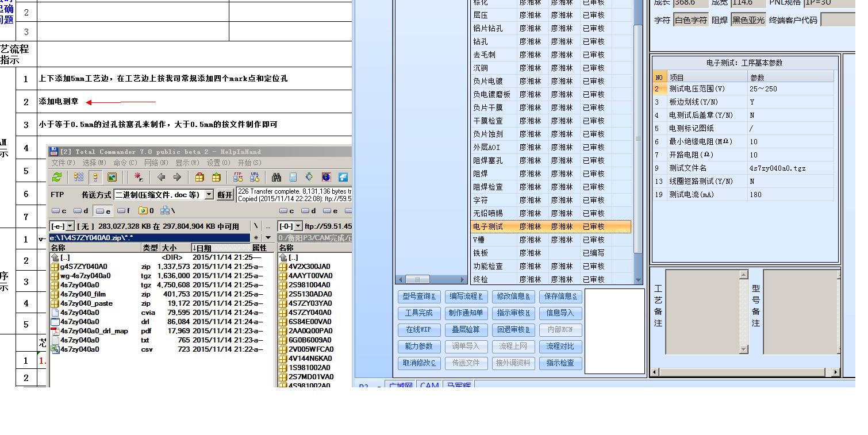Click the red asterisk invert selection icon
Viewport: 868px width, 435px height.
pyautogui.click(x=138, y=177)
